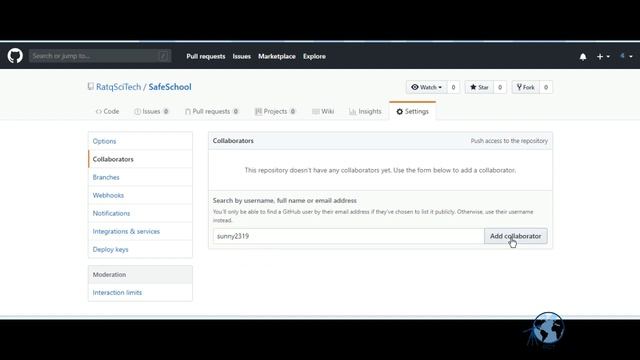Switch to the Projects tab
This screenshot has width=640, height=360.
coord(275,111)
